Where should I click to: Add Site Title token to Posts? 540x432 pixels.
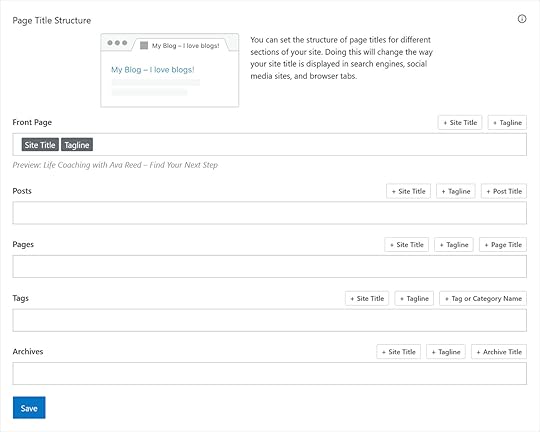click(408, 191)
